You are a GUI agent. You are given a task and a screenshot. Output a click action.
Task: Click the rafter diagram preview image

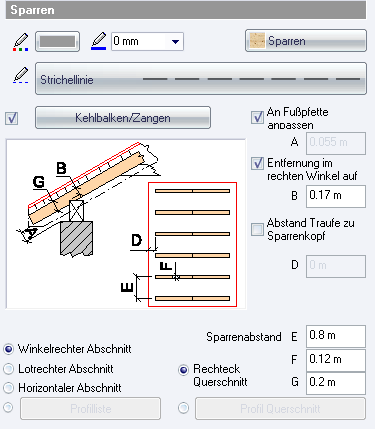point(126,224)
